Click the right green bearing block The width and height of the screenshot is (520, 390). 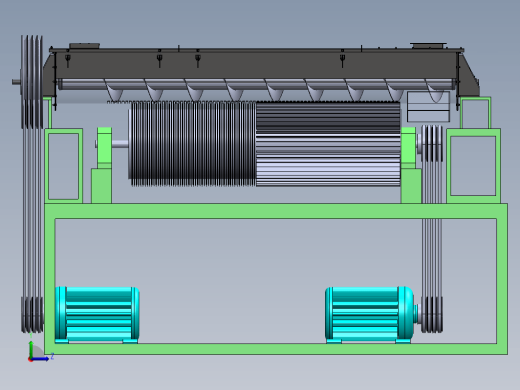408,148
